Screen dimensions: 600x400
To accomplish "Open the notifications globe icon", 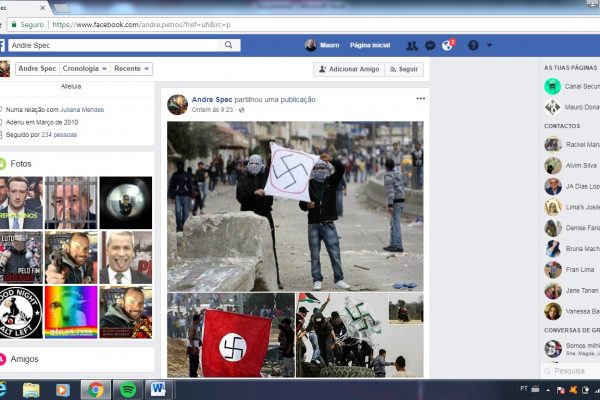I will pyautogui.click(x=447, y=46).
